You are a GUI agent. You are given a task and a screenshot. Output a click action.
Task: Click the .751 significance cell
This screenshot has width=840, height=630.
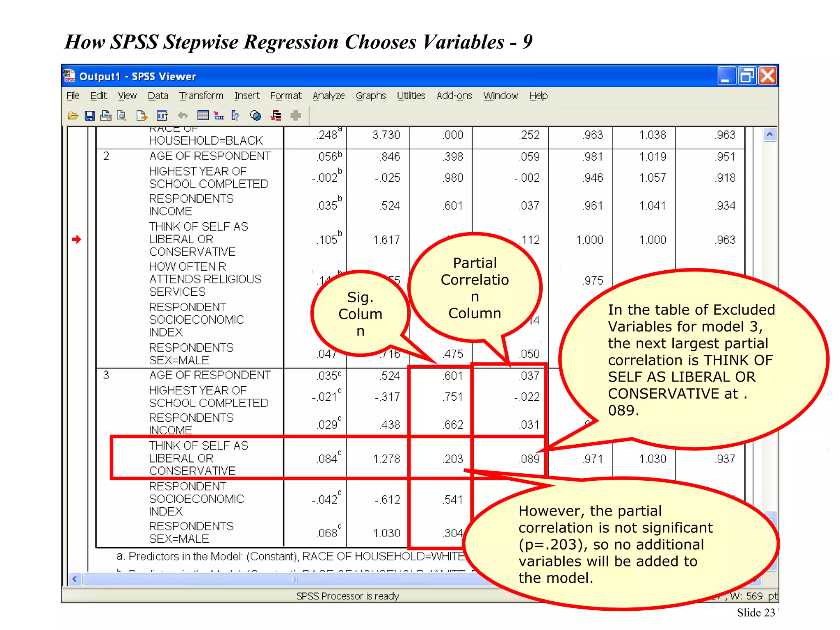(x=453, y=397)
